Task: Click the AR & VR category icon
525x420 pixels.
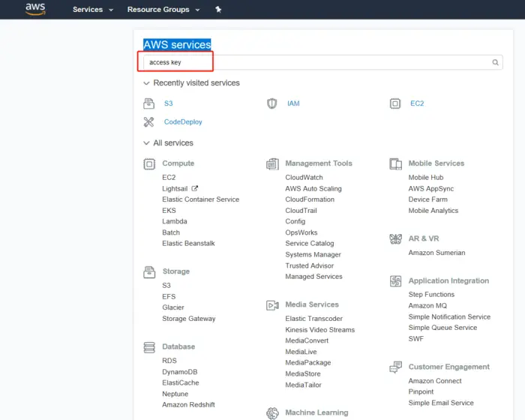Action: coord(395,239)
